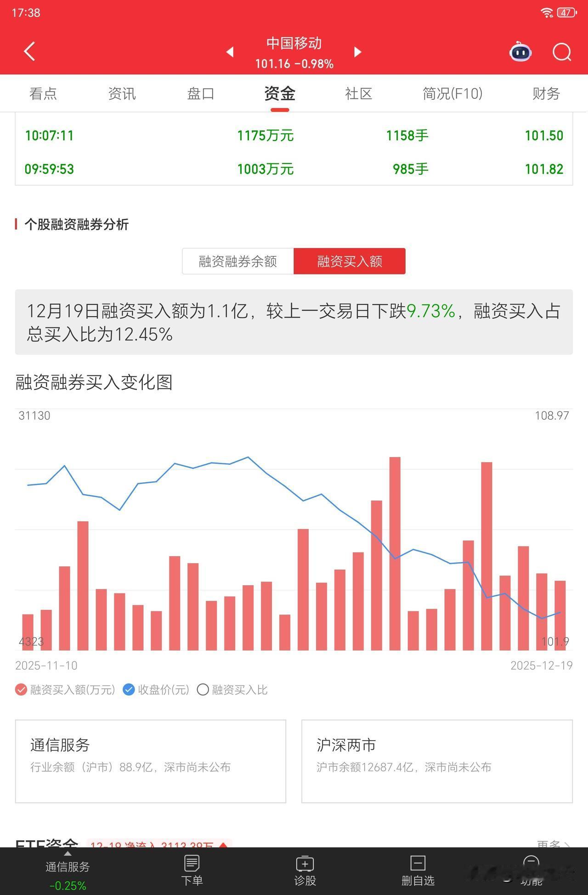Select the 09:59:53 large-order row
Viewport: 588px width, 895px height.
(x=294, y=169)
